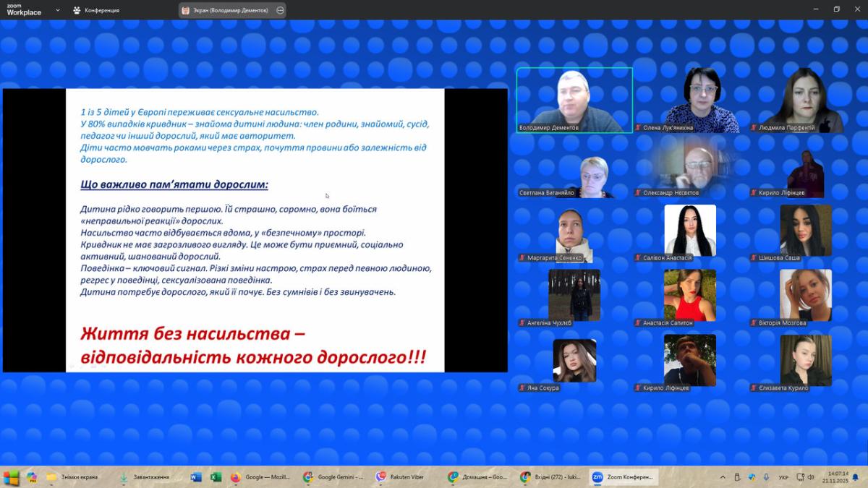Expand the Zoom Workplace dropdown chevron
The image size is (868, 488).
(x=58, y=10)
